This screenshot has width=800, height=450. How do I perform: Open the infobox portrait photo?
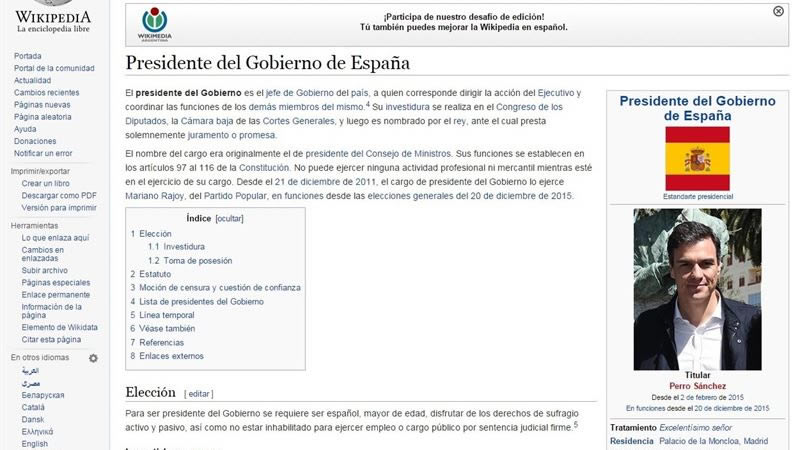coord(697,289)
